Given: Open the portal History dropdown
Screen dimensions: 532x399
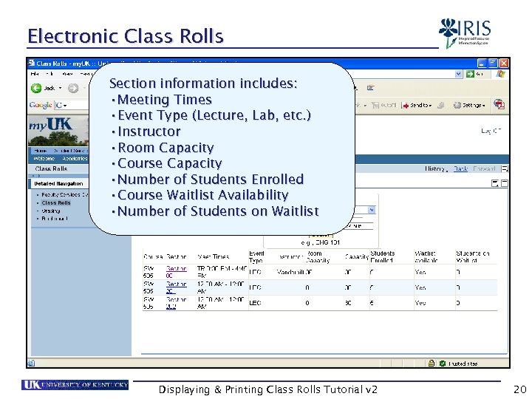Looking at the screenshot, I should tap(436, 168).
